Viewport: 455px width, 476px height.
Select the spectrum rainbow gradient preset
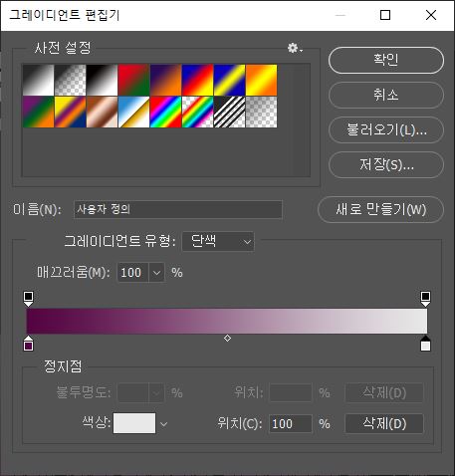point(165,112)
